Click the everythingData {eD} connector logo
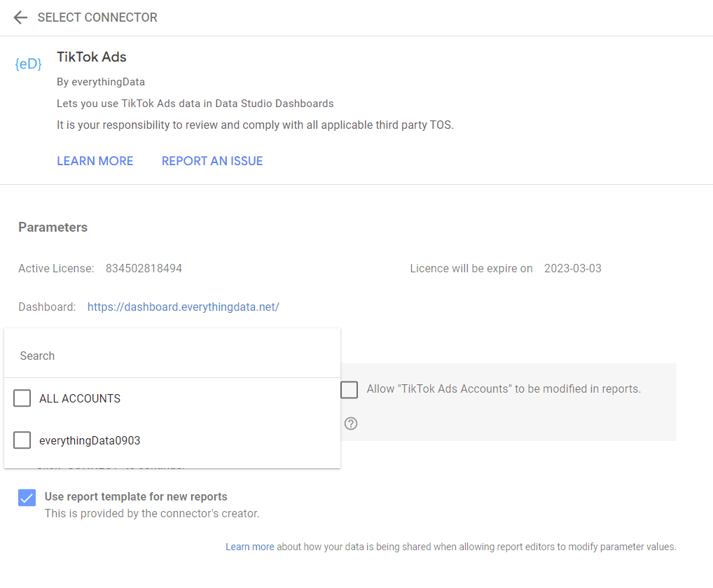 tap(28, 64)
